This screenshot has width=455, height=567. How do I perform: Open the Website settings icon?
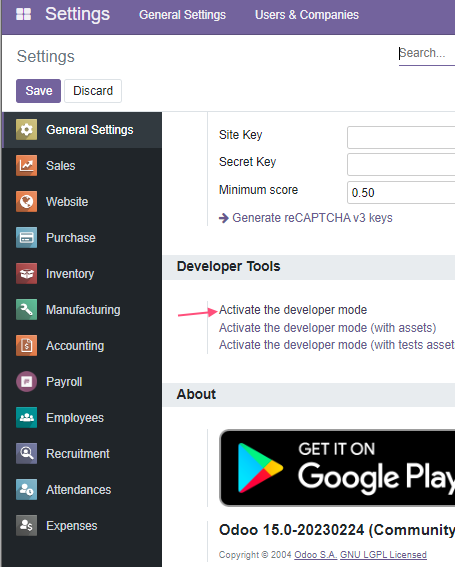(26, 201)
